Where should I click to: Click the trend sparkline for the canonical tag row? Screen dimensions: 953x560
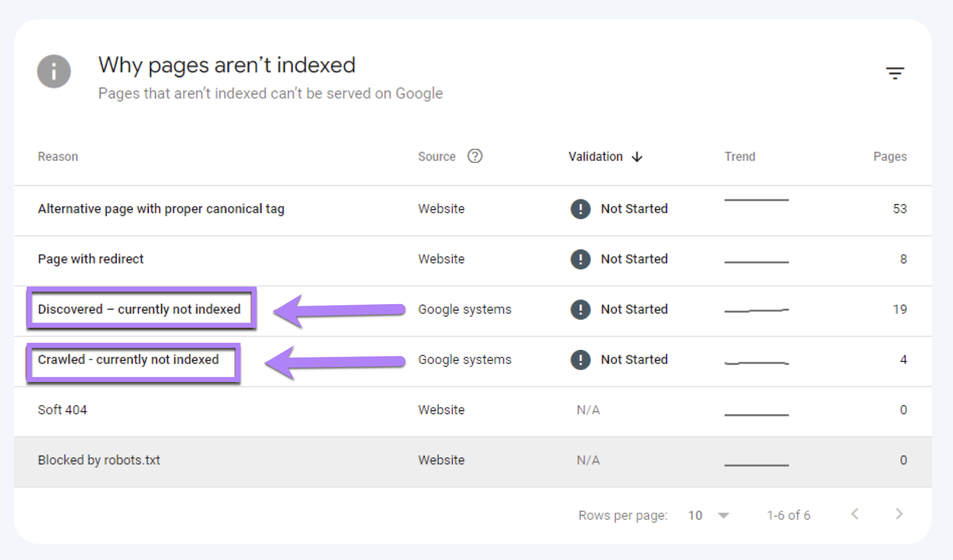coord(756,201)
